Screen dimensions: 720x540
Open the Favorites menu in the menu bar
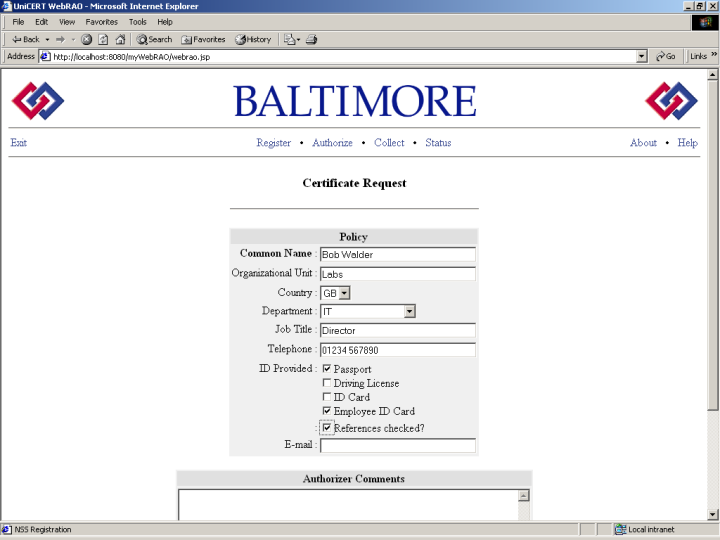(101, 22)
